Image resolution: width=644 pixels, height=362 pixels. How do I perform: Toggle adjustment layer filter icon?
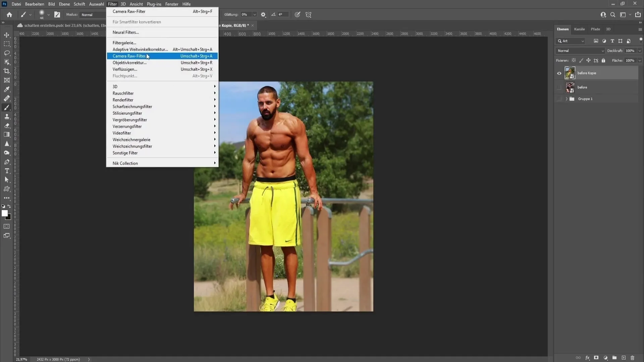tap(604, 41)
